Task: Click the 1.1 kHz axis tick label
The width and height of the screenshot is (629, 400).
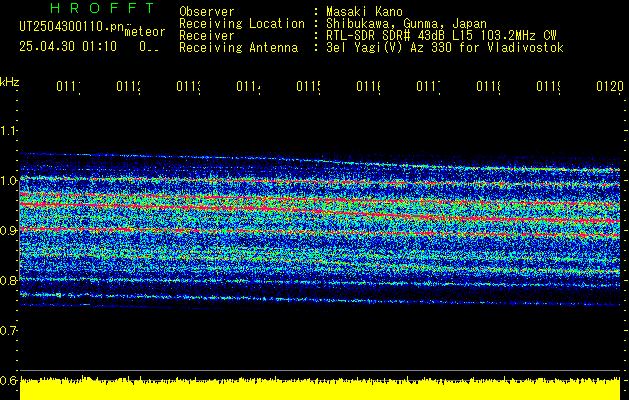Action: click(x=9, y=130)
